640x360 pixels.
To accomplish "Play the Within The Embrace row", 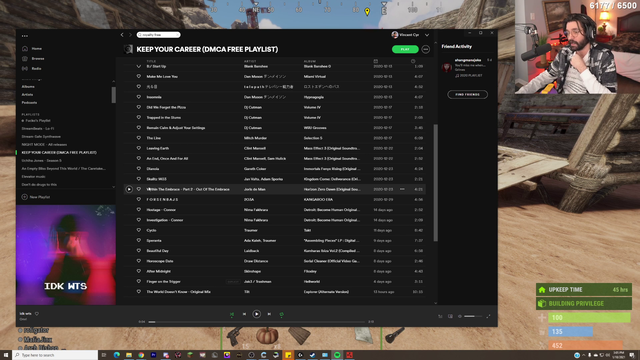I will pyautogui.click(x=129, y=189).
